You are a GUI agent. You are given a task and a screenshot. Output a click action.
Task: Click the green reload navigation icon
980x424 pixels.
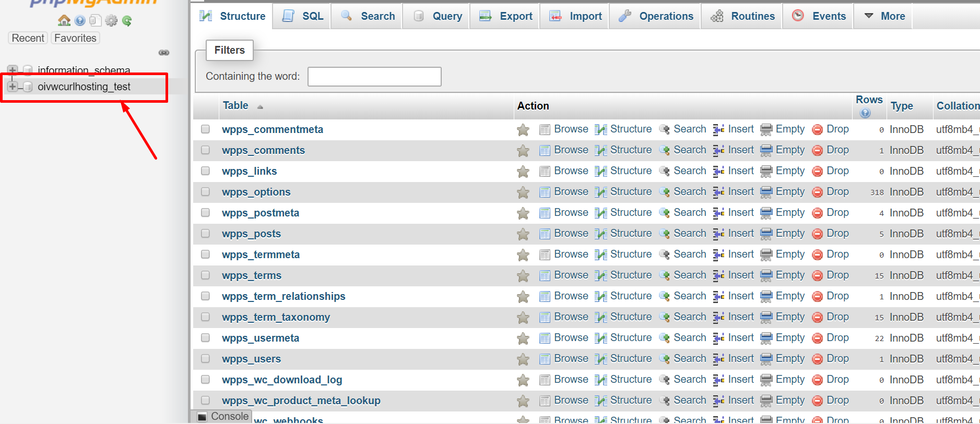[127, 20]
